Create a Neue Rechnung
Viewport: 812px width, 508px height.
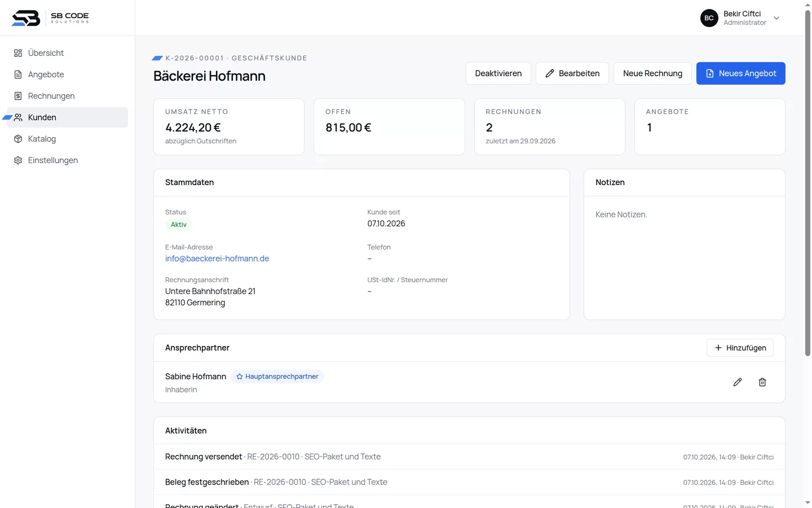point(652,73)
